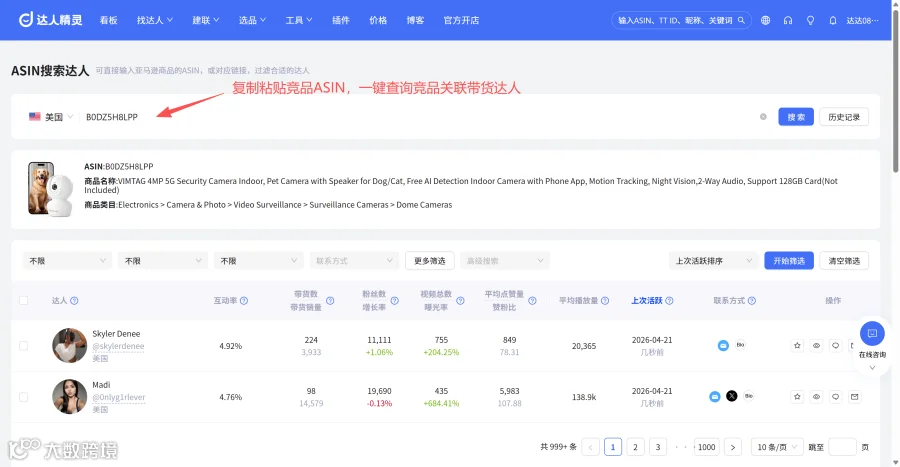Click the blue 搜索 button
This screenshot has width=900, height=467.
796,116
